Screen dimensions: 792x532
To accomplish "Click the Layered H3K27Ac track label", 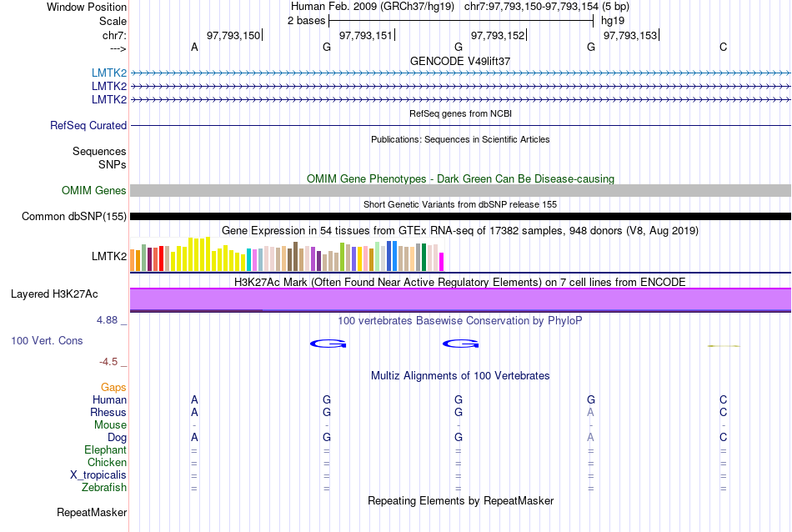I will tap(54, 294).
